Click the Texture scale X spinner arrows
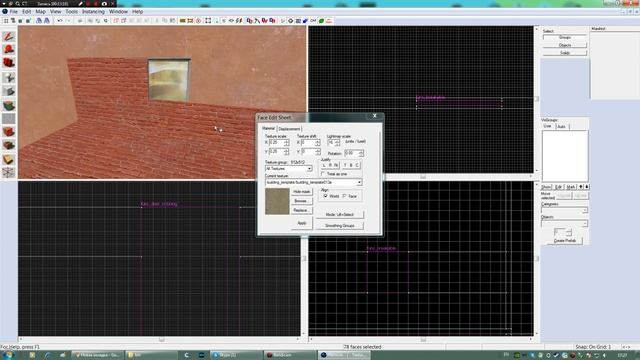Image resolution: width=640 pixels, height=360 pixels. coord(287,142)
